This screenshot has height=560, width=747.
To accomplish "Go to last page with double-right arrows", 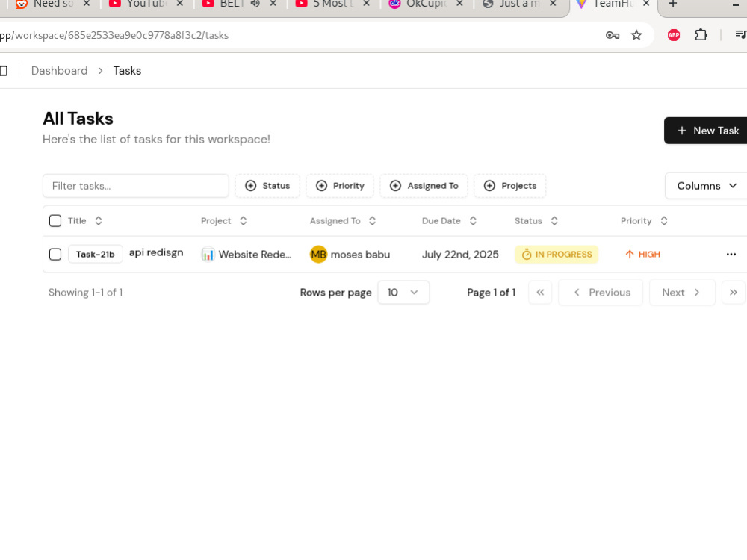I will pyautogui.click(x=734, y=293).
